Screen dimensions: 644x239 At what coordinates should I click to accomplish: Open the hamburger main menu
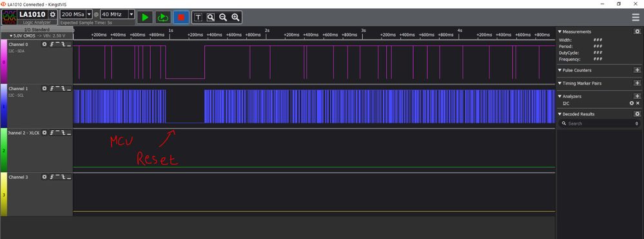636,17
